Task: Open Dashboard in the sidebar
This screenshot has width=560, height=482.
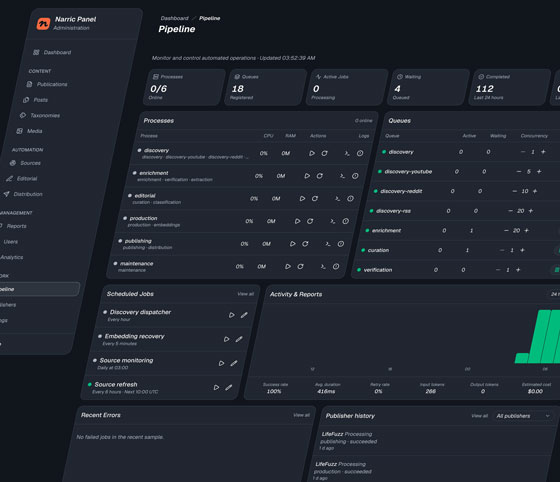Action: 52,52
